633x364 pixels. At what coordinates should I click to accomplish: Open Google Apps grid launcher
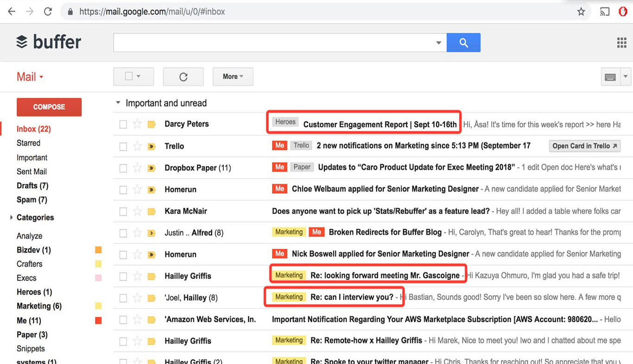621,42
